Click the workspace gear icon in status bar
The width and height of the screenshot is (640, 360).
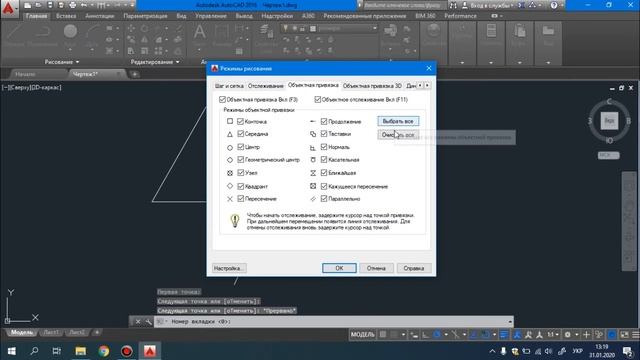pyautogui.click(x=567, y=335)
